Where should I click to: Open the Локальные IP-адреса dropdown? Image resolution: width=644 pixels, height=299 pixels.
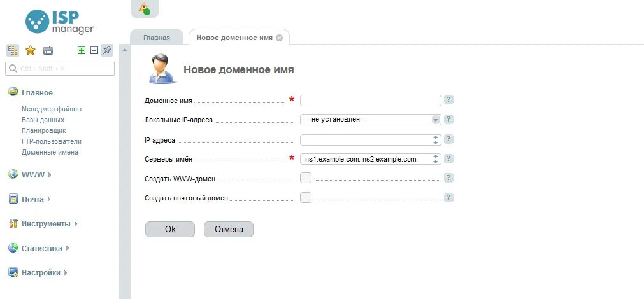pyautogui.click(x=371, y=120)
